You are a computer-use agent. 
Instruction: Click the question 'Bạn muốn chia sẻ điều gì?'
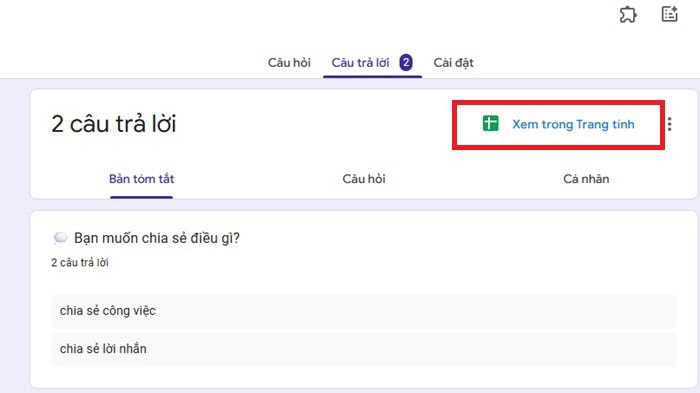click(157, 238)
